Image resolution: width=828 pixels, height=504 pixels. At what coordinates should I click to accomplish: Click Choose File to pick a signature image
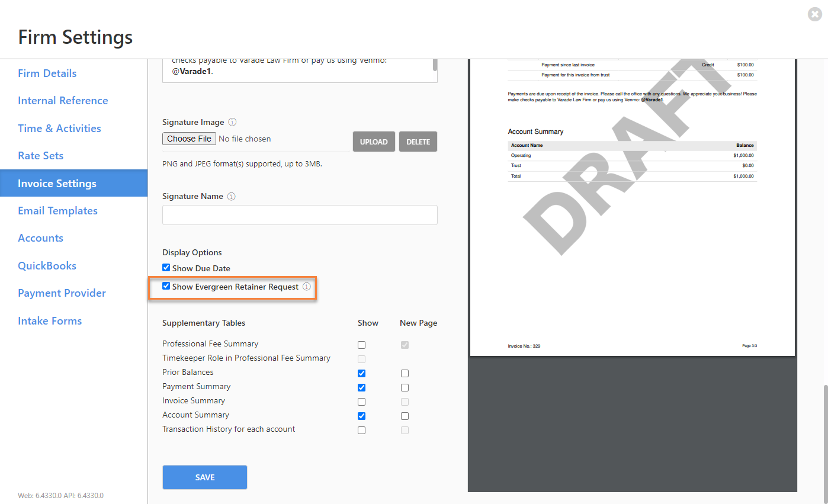click(189, 138)
